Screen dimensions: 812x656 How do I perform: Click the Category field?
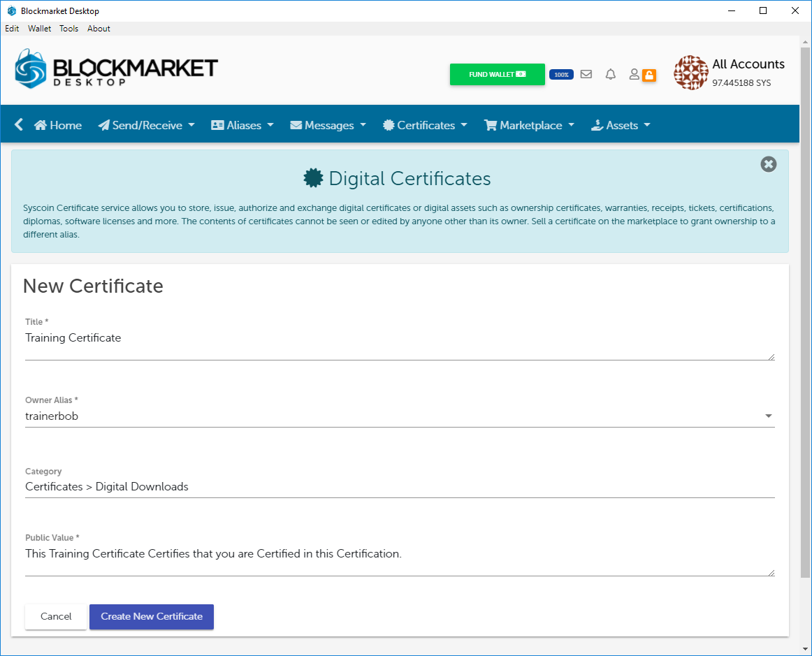point(400,487)
